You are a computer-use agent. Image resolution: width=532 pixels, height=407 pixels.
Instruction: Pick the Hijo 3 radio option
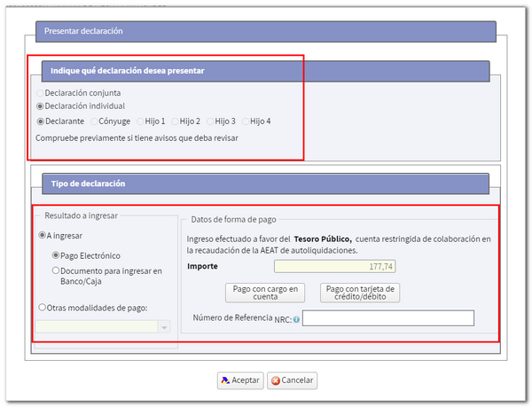[x=211, y=121]
